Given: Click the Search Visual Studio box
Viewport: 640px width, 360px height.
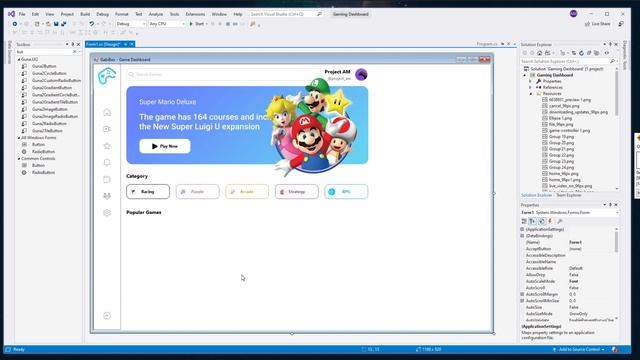Looking at the screenshot, I should coord(286,14).
